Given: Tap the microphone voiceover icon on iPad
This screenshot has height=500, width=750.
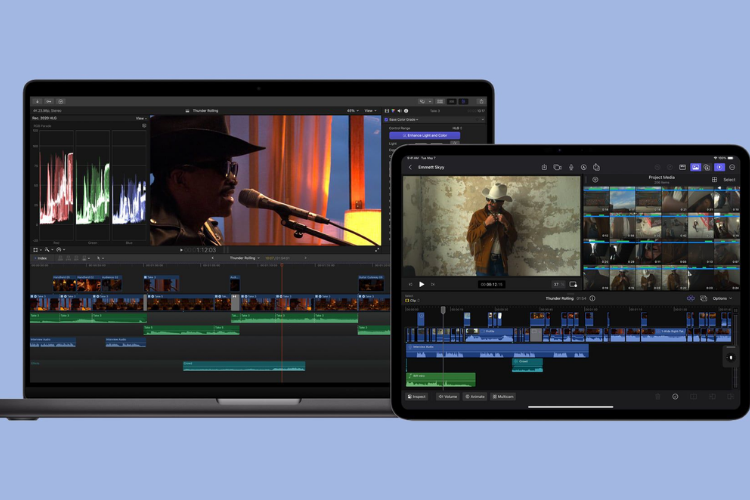Looking at the screenshot, I should click(571, 167).
